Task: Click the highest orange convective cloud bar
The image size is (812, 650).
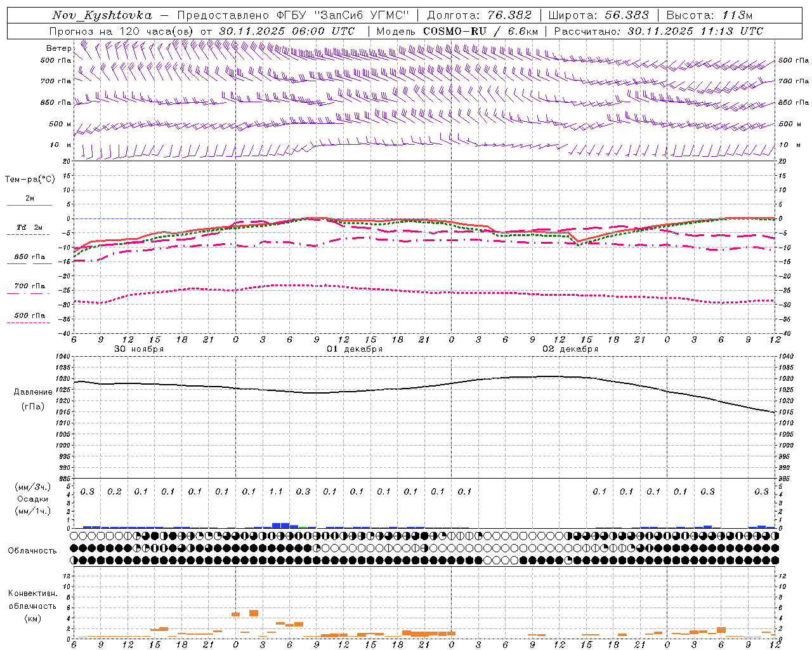Action: pos(254,613)
